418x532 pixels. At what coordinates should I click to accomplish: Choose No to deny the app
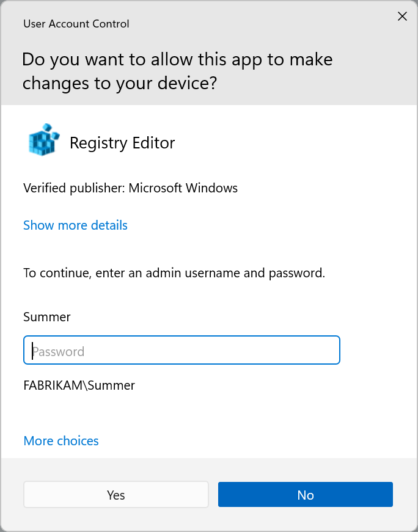point(305,495)
